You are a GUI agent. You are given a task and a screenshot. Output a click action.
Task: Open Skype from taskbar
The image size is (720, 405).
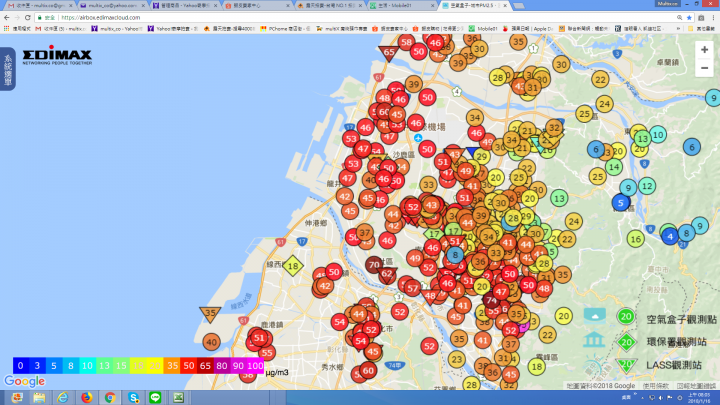point(133,397)
